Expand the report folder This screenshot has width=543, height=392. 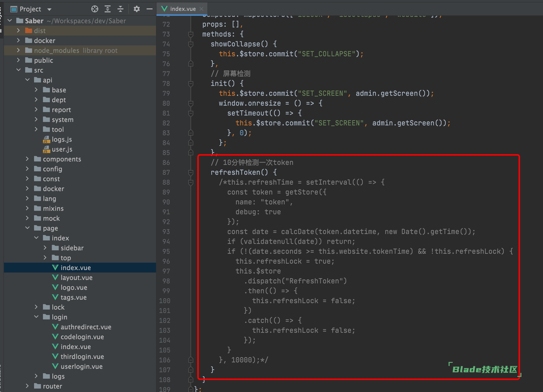tap(36, 109)
